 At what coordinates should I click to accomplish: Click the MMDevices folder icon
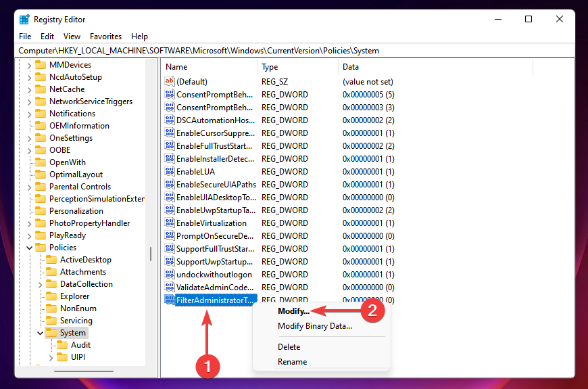(41, 64)
